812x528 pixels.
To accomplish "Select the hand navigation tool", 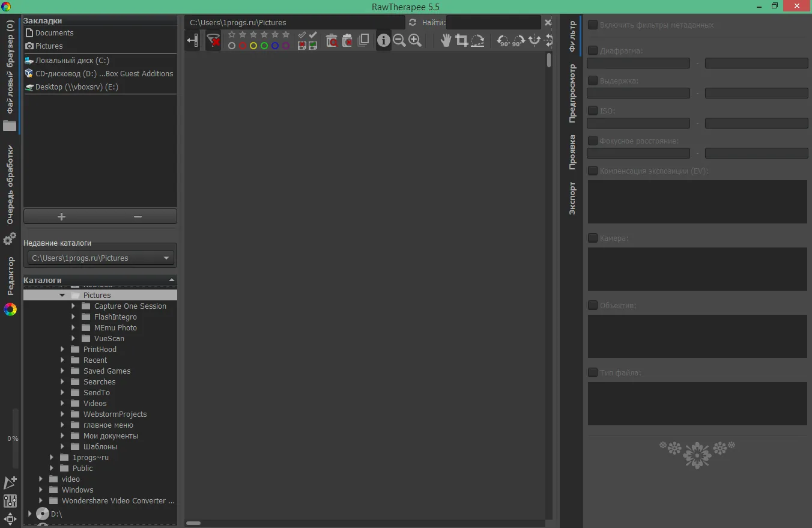I will point(446,40).
